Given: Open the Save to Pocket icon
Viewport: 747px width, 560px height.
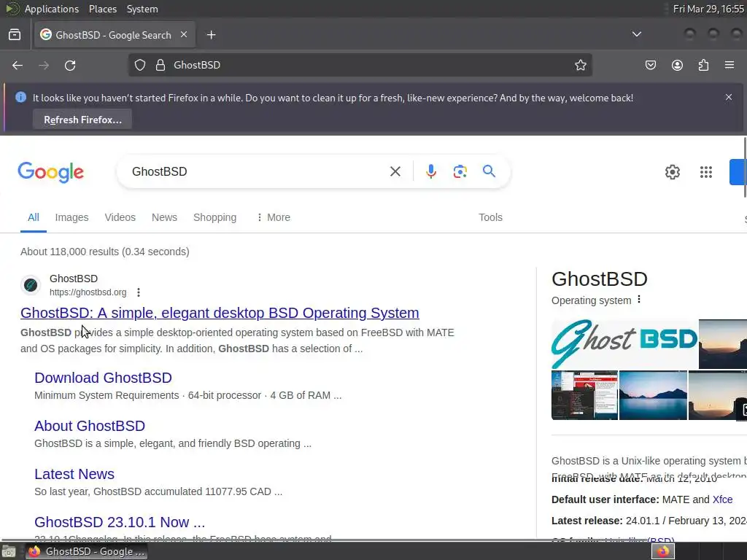Looking at the screenshot, I should click(650, 65).
